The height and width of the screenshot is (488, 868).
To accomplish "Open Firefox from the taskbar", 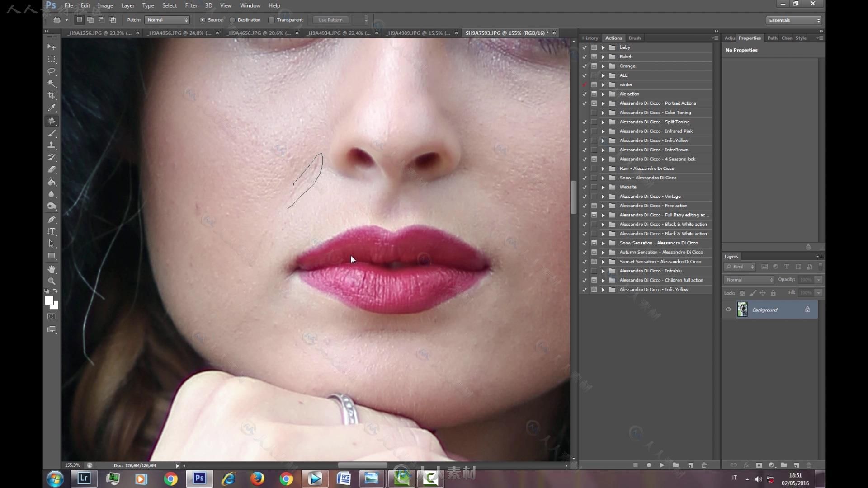I will coord(257,479).
